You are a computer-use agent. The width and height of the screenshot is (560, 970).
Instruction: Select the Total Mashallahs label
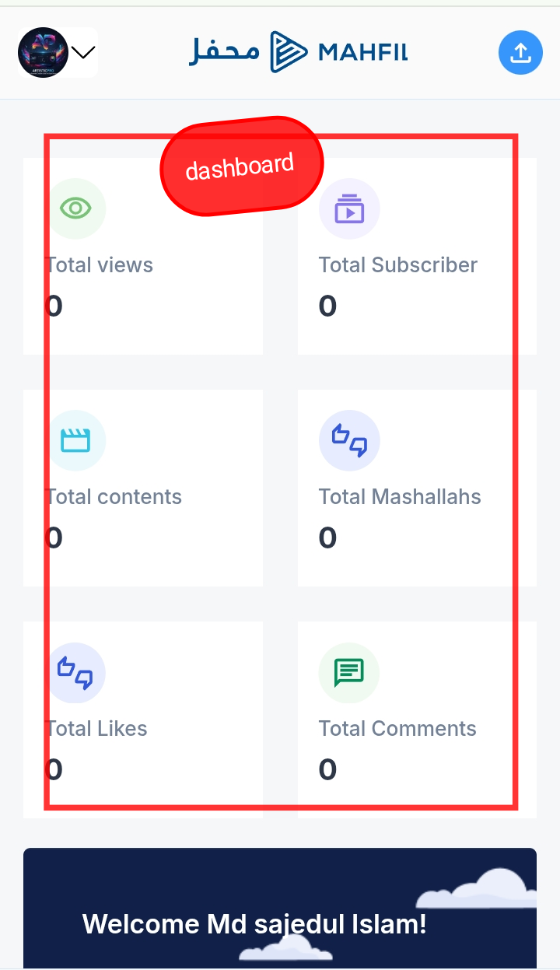coord(400,497)
